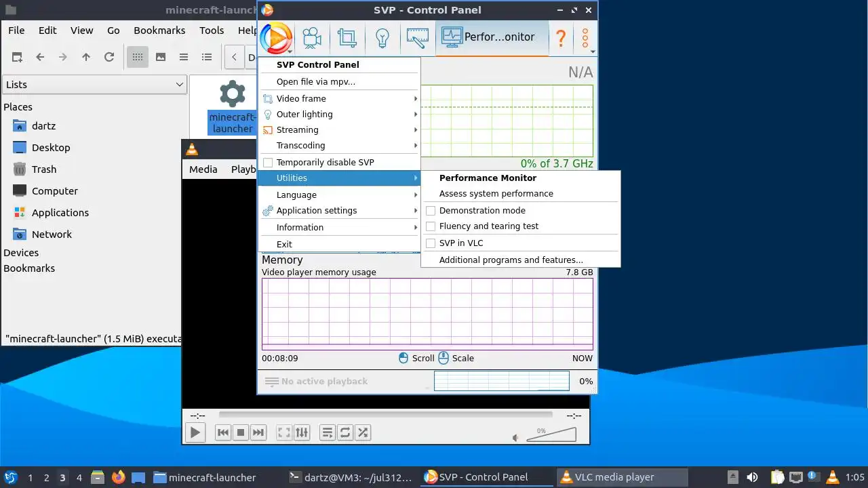868x488 pixels.
Task: Switch file manager to icon view
Action: click(138, 57)
